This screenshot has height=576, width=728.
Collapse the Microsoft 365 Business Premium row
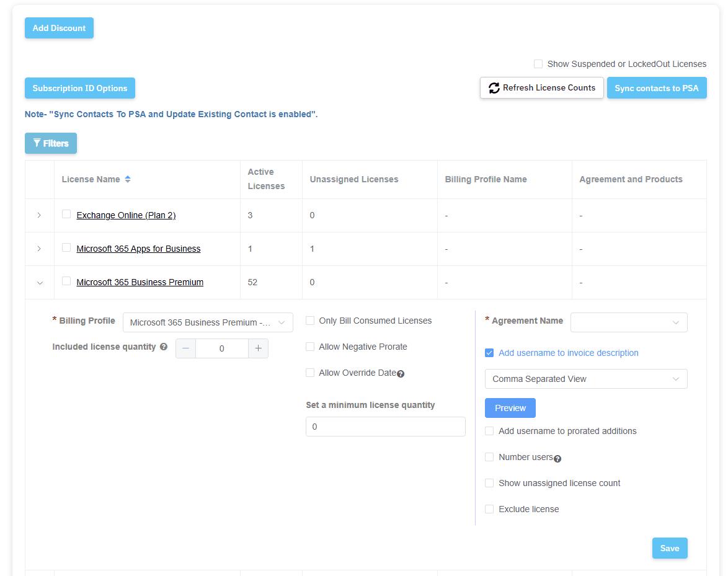tap(40, 283)
